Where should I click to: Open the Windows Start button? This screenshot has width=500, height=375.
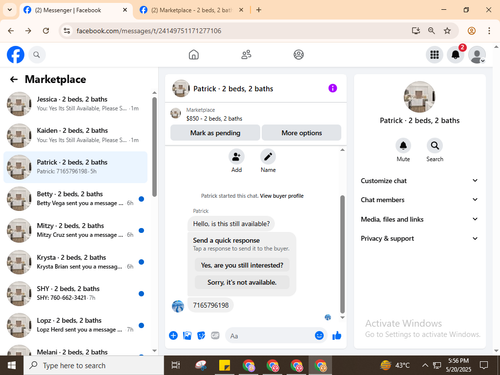coord(12,365)
